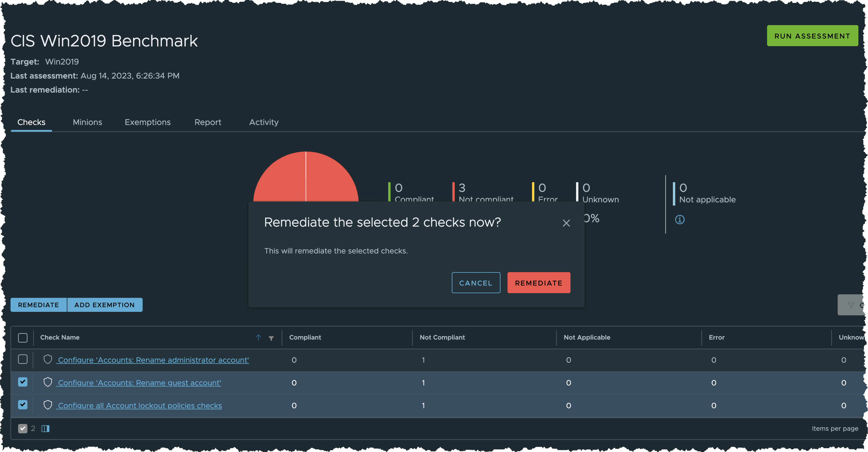Click the 0 Not applicable statistic

pos(704,193)
